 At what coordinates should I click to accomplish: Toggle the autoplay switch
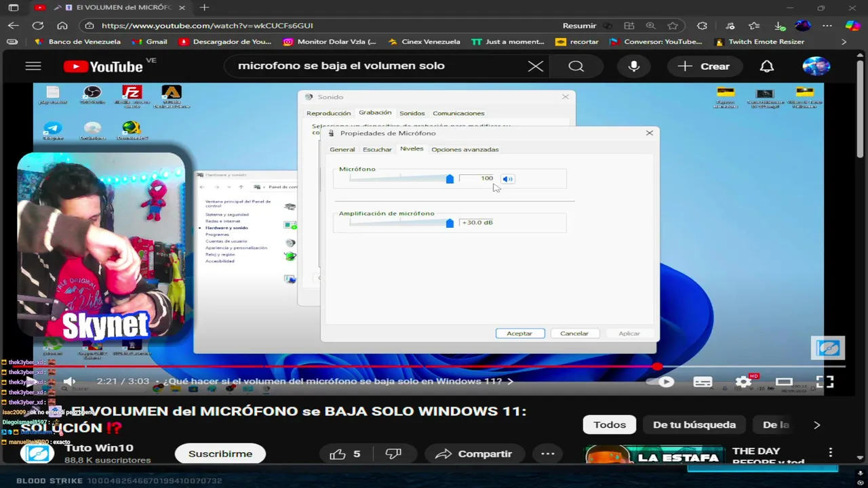tap(662, 382)
